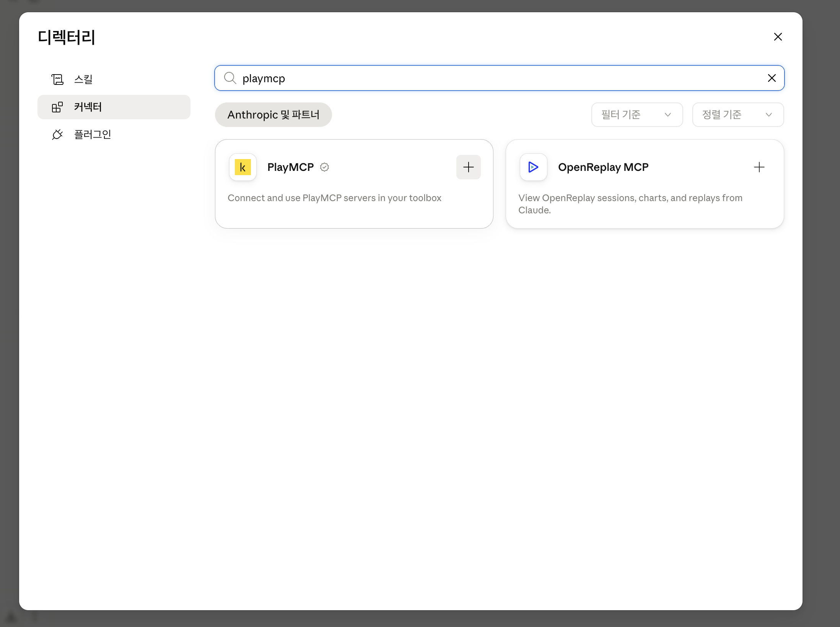The width and height of the screenshot is (840, 627).
Task: Toggle the Anthropic 및 파트너 filter chip
Action: [x=273, y=115]
